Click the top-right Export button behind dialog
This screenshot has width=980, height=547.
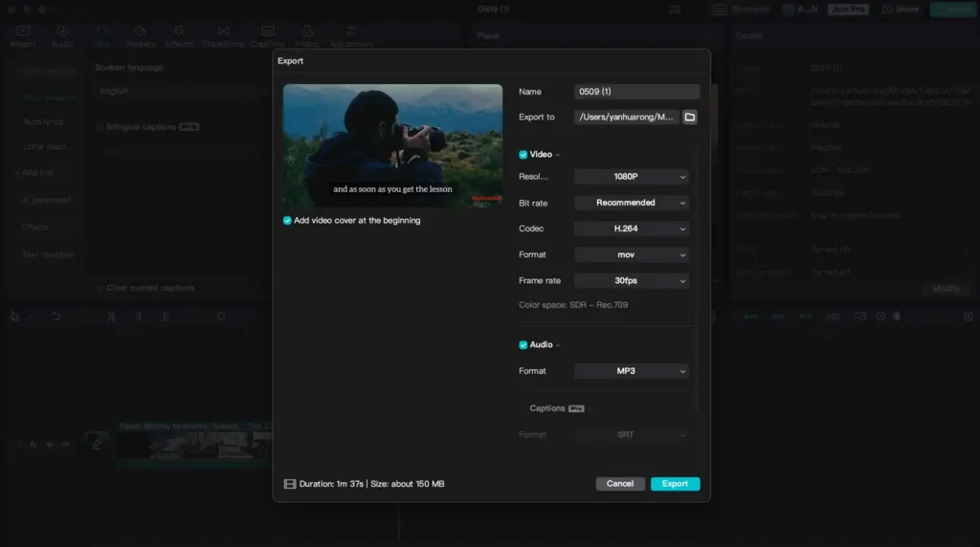(953, 10)
